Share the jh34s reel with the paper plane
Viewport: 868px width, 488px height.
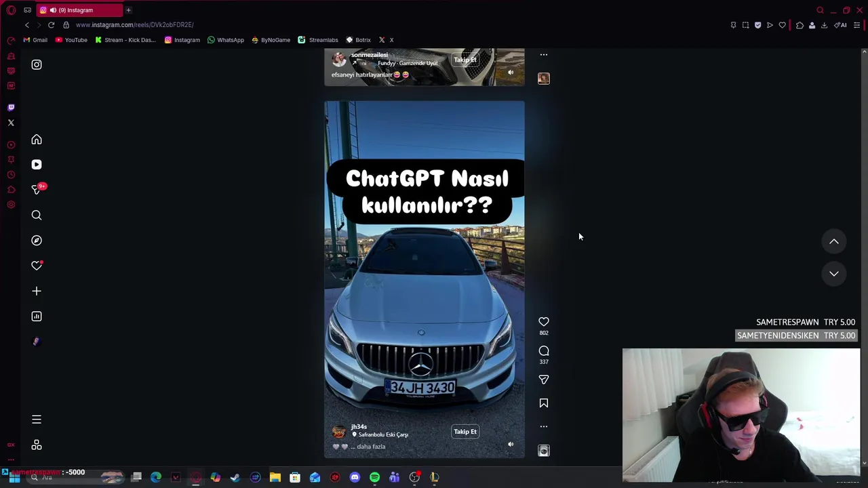pos(544,380)
